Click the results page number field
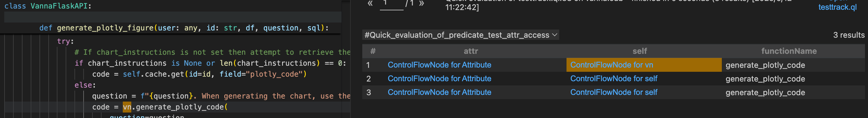The height and width of the screenshot is (118, 868). coord(391,4)
